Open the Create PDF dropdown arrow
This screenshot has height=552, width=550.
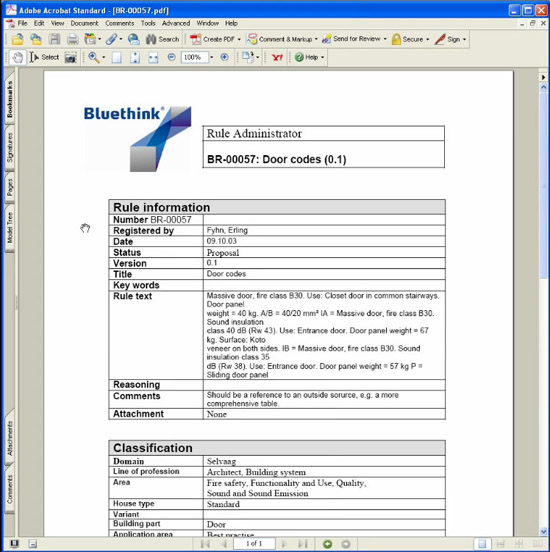[239, 39]
